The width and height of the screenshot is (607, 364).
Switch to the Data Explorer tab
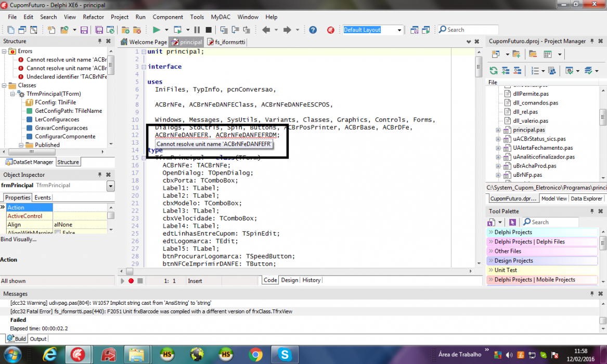(587, 199)
